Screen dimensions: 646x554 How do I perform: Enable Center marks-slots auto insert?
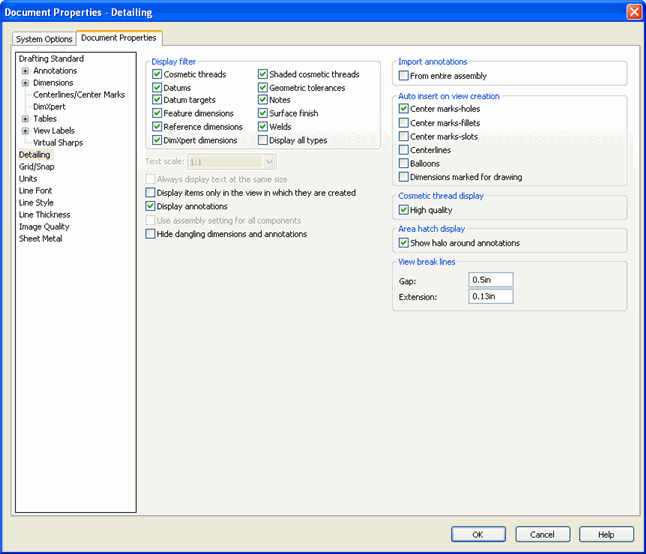(x=404, y=136)
